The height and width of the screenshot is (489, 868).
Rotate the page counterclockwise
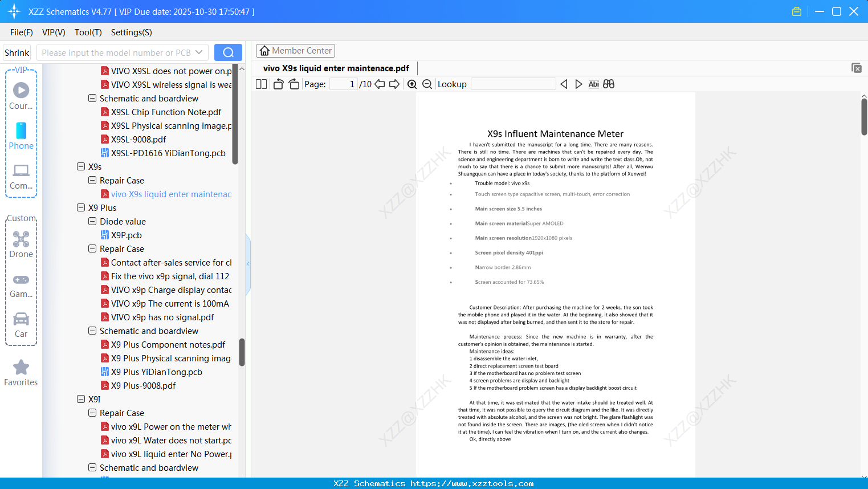[279, 84]
